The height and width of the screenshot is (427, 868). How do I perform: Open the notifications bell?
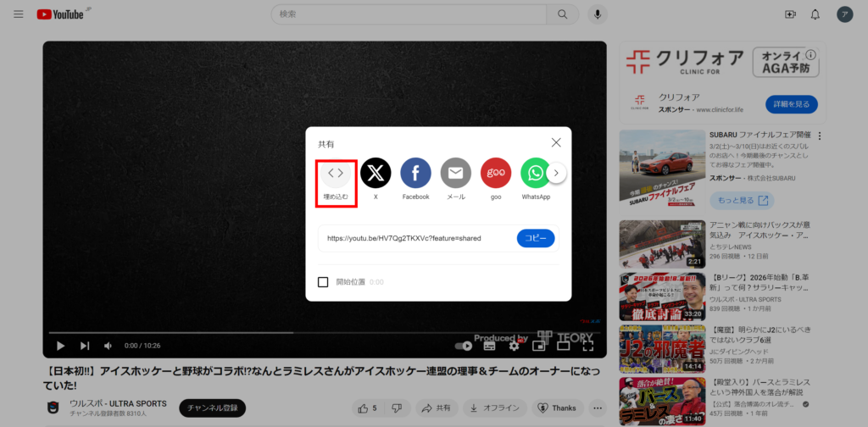815,14
